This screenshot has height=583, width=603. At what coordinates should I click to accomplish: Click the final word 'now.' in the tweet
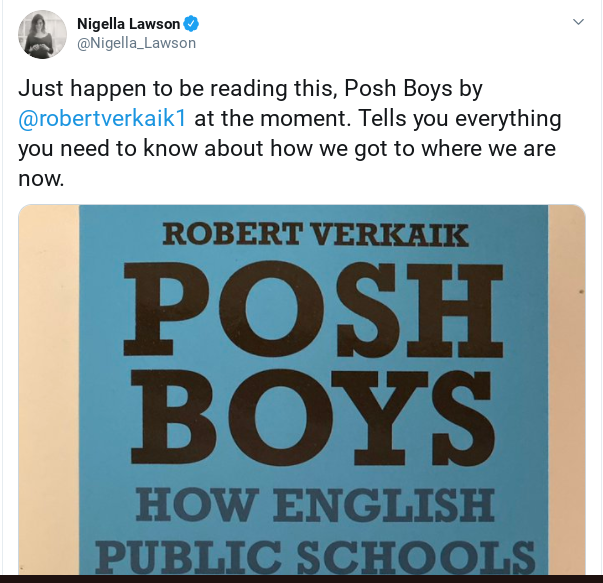click(41, 180)
